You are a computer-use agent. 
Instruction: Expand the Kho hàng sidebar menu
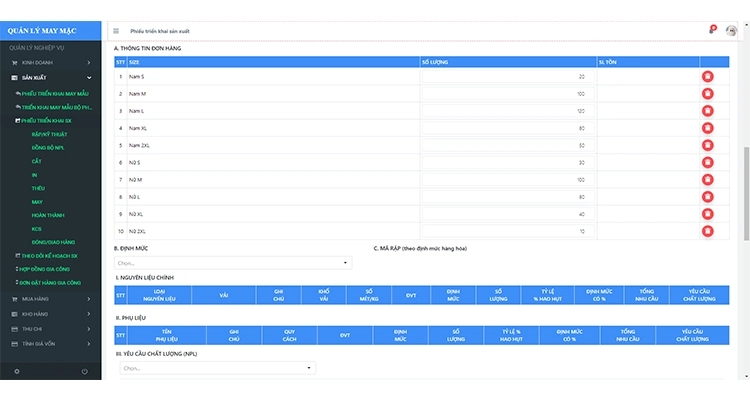(x=50, y=313)
